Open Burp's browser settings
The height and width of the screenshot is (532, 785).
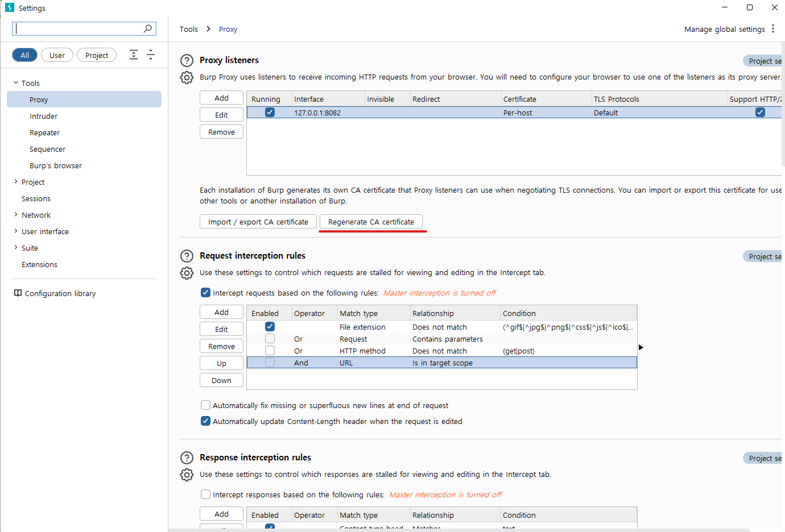coord(56,165)
